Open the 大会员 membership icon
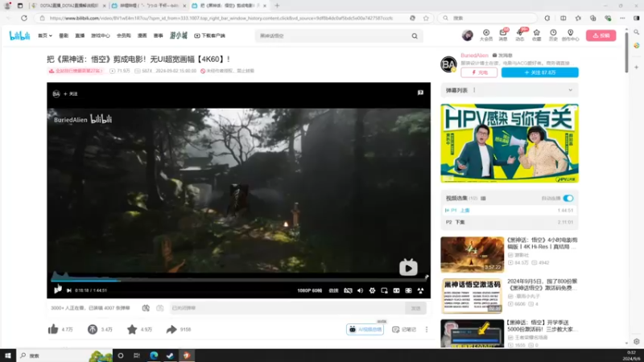Viewport: 644px width, 362px height. tap(486, 35)
